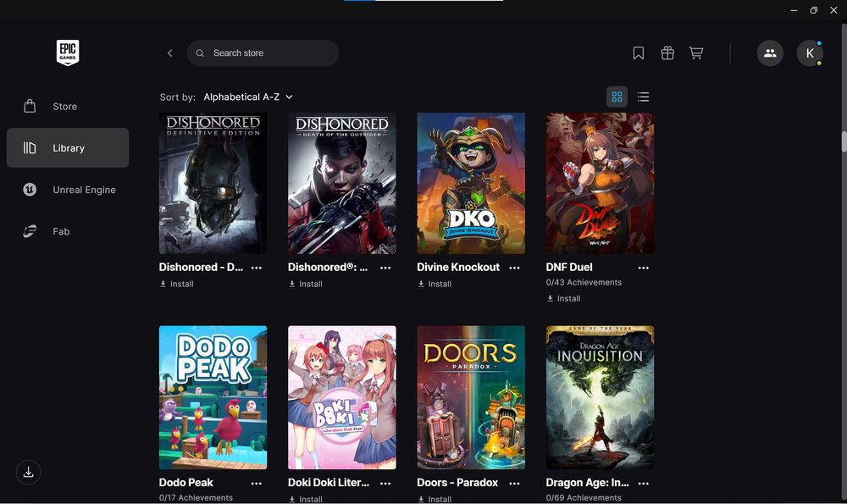Install Dishonored - Definitive Edition

click(x=177, y=284)
